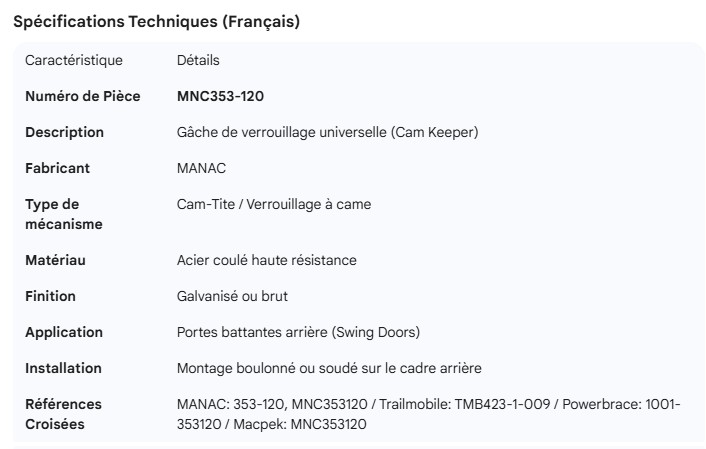Screen dimensions: 706x449
Task: Click the Acier coulé haute résistance value
Action: coord(266,260)
